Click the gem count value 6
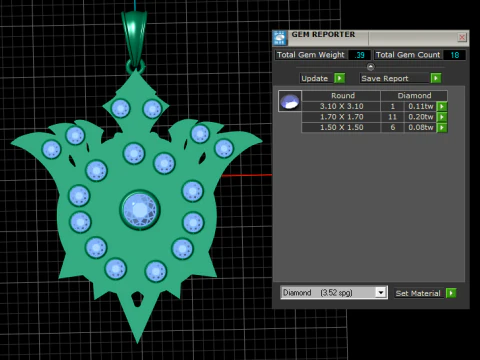 tap(392, 128)
